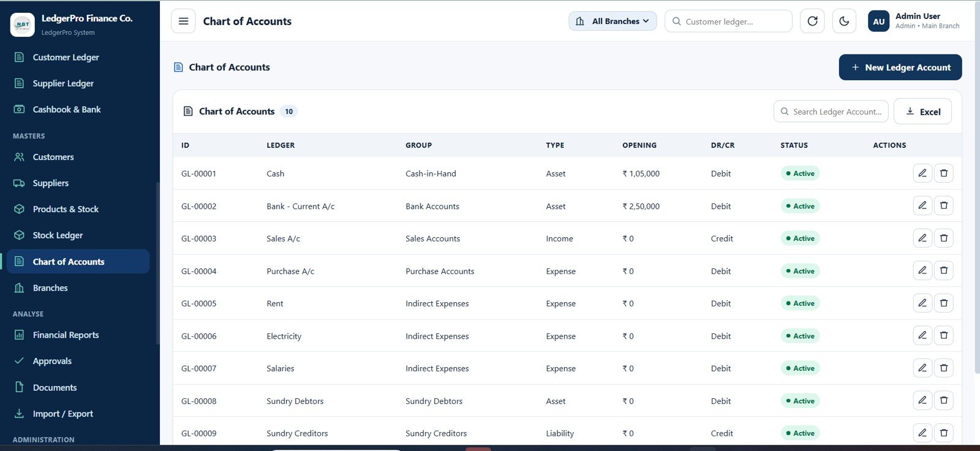Delete the Sales A/c row
Screen dimensions: 980x451
(x=944, y=238)
